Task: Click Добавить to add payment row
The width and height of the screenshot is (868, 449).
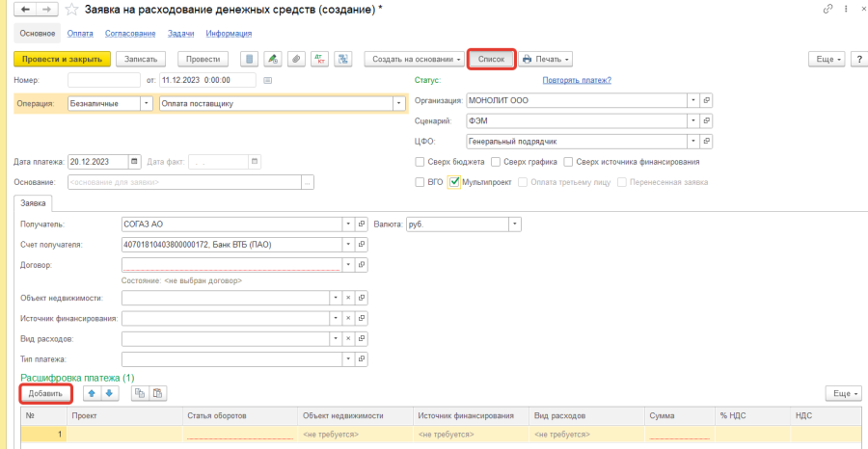Action: [x=44, y=393]
